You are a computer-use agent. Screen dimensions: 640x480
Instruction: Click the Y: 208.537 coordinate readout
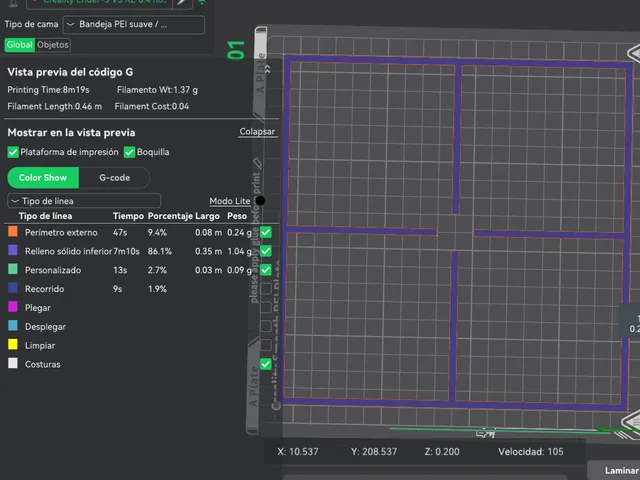[x=374, y=452]
